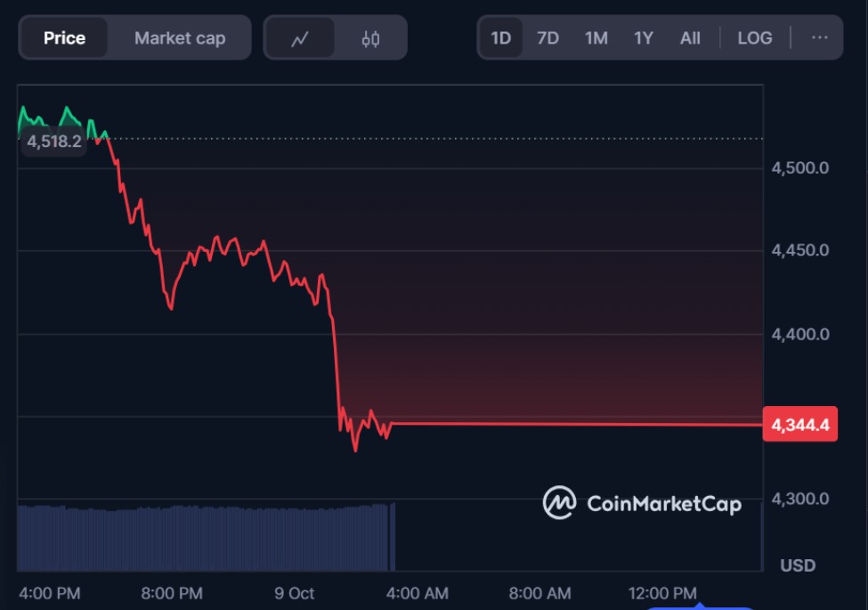
Task: Click the 12:00 PM time marker
Action: click(x=662, y=593)
